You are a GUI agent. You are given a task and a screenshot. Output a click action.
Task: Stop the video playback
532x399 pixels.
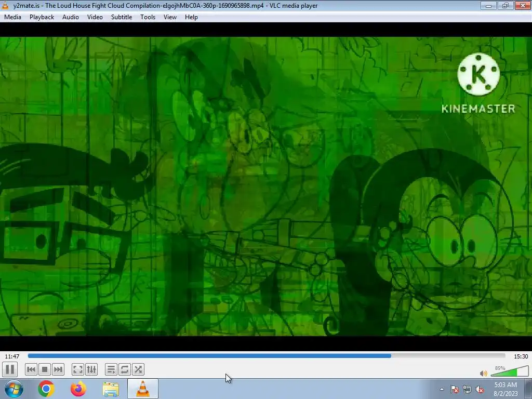pyautogui.click(x=45, y=369)
